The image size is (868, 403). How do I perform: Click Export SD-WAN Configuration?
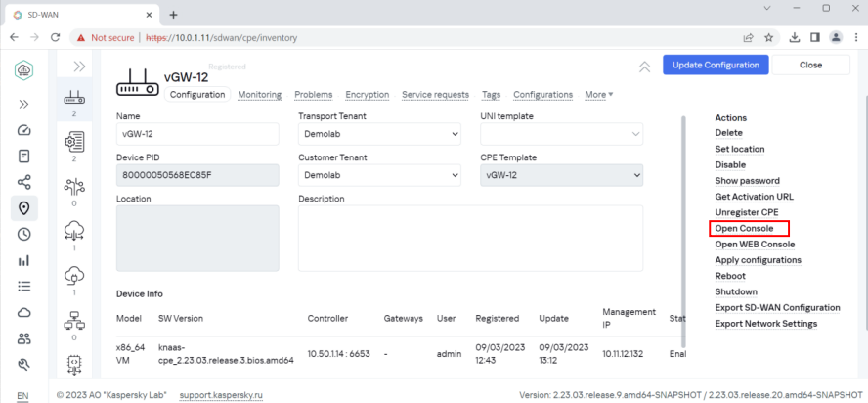pyautogui.click(x=777, y=308)
